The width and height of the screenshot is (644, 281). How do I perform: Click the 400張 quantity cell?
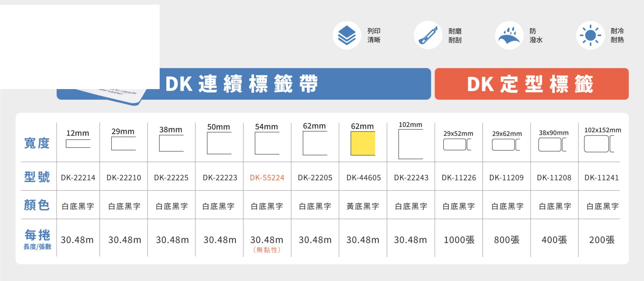(x=554, y=240)
